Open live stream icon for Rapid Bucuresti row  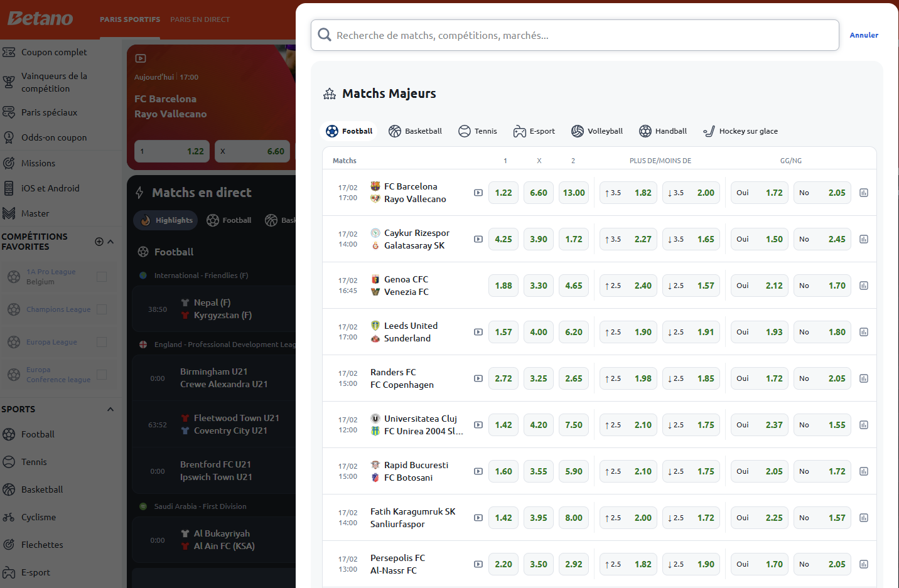coord(478,471)
